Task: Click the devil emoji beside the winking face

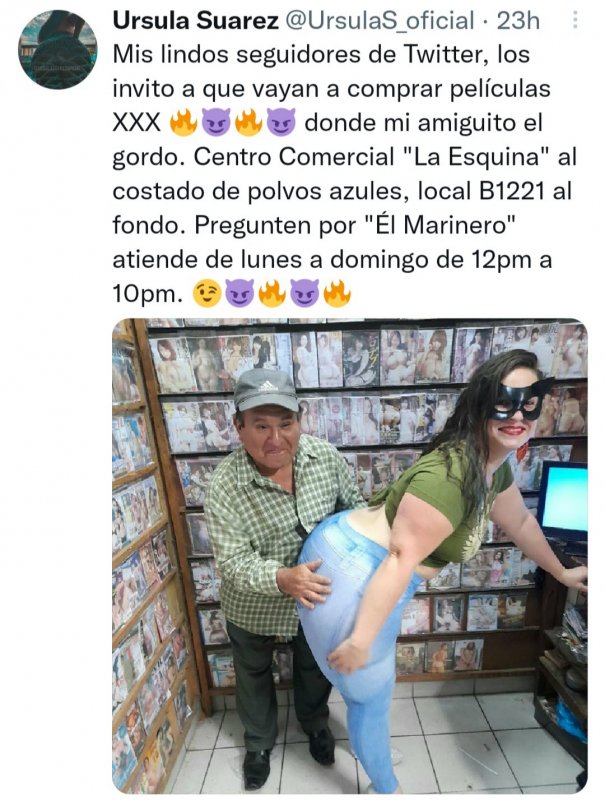Action: [239, 294]
